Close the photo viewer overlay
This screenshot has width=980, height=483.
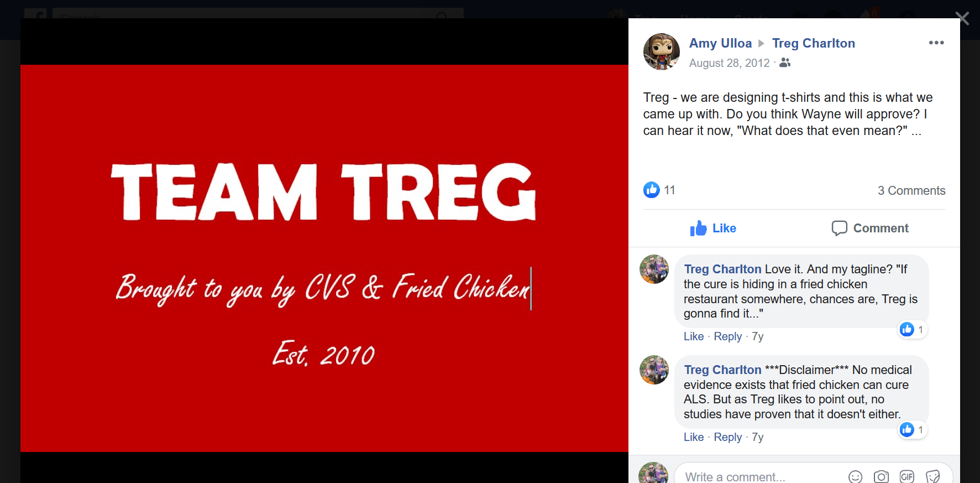tap(962, 18)
